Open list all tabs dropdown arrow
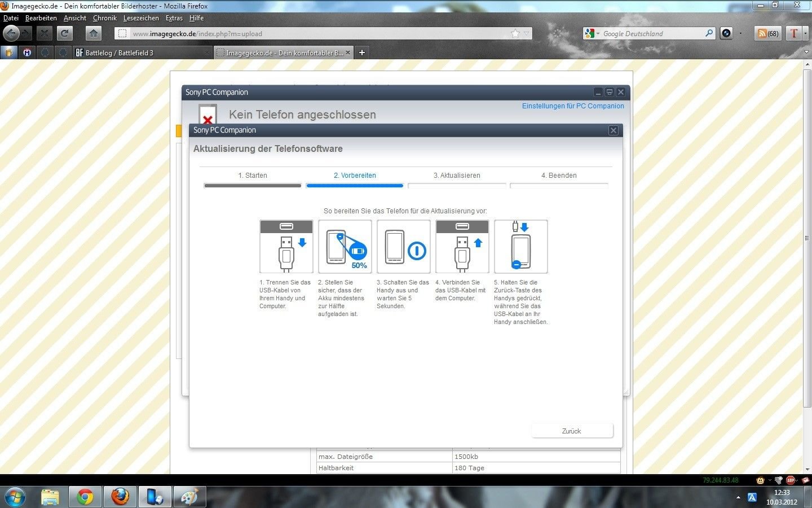This screenshot has height=508, width=812. pyautogui.click(x=806, y=52)
